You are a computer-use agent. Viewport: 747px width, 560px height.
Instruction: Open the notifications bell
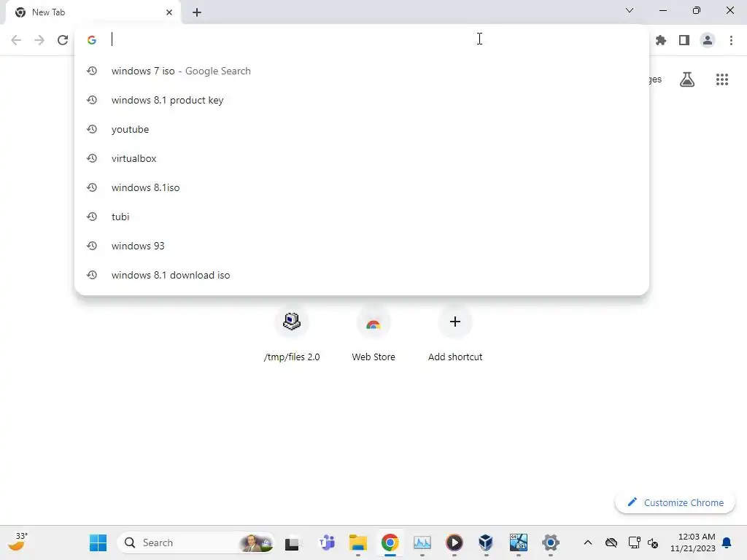(727, 542)
